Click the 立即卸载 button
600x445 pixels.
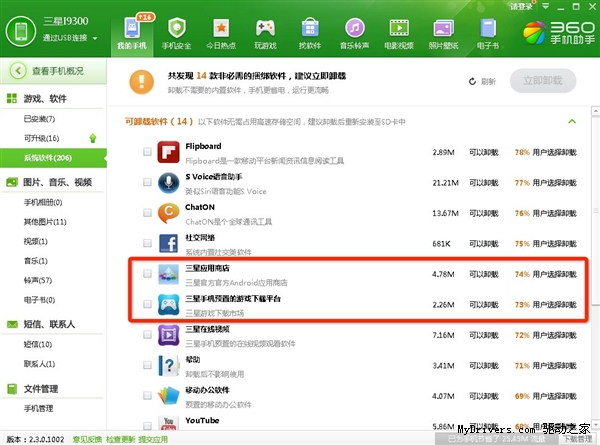point(543,81)
